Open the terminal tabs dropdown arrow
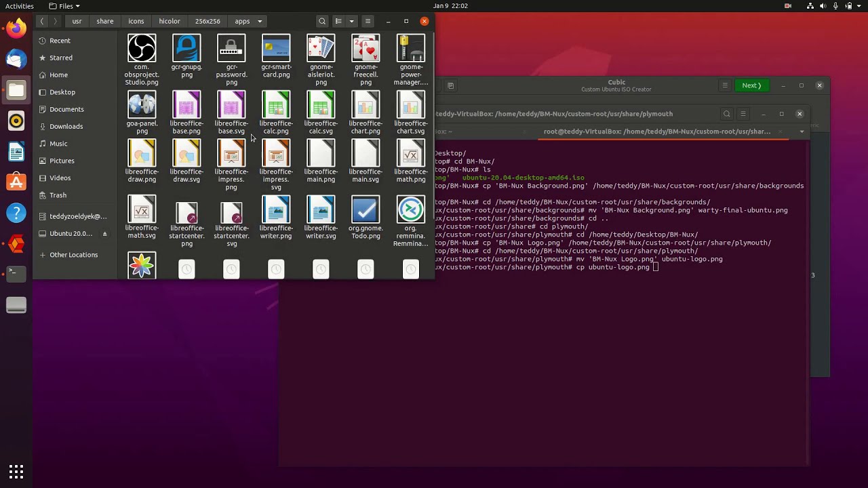 (802, 131)
